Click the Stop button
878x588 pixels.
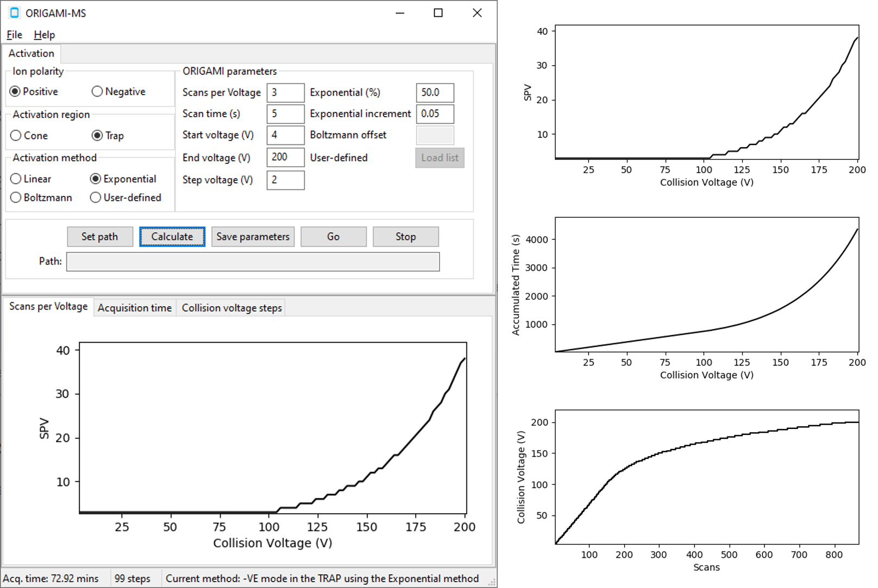406,237
